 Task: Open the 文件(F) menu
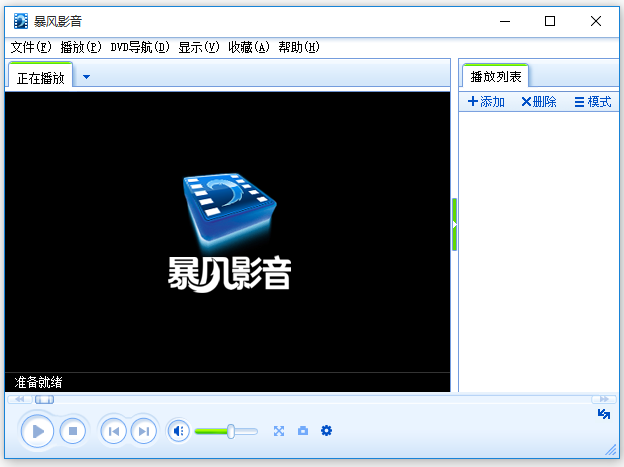click(30, 47)
